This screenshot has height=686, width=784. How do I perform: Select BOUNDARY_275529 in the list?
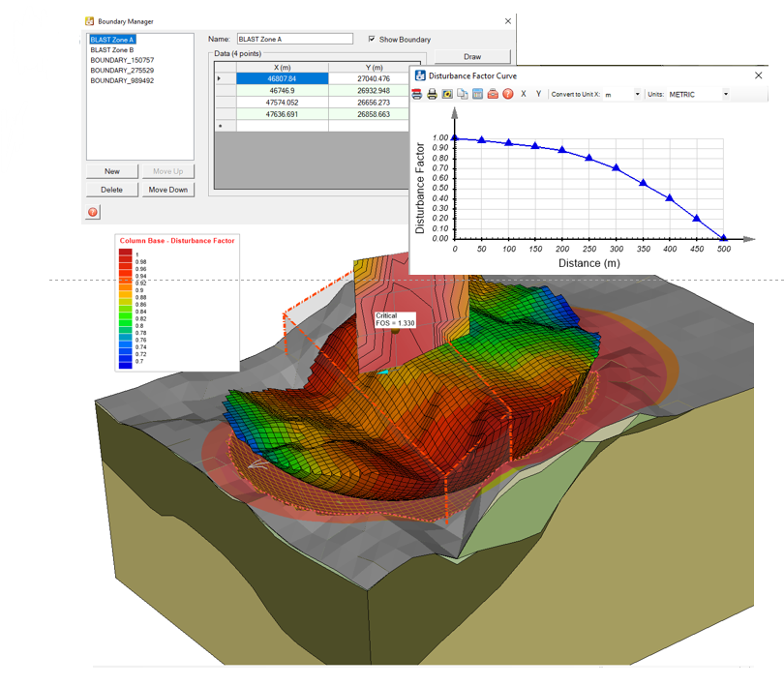122,71
